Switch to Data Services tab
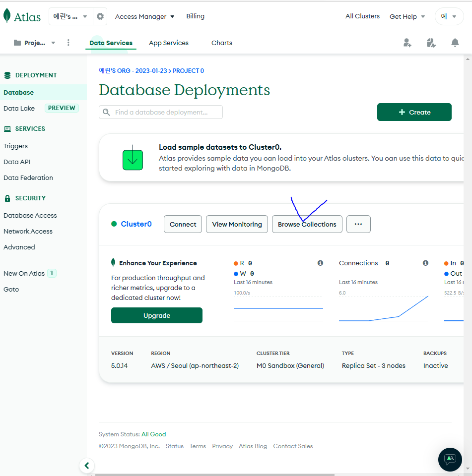 coord(111,43)
